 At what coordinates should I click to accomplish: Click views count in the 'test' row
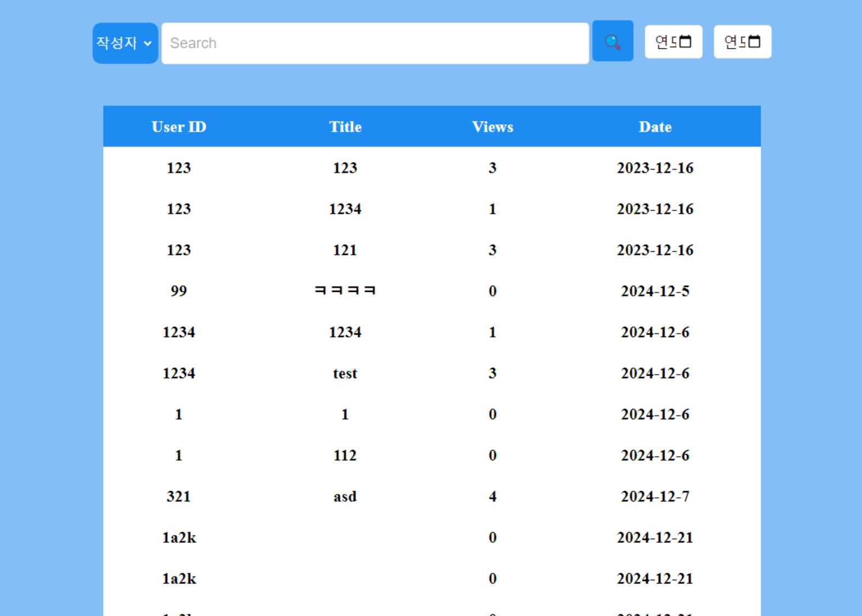493,373
